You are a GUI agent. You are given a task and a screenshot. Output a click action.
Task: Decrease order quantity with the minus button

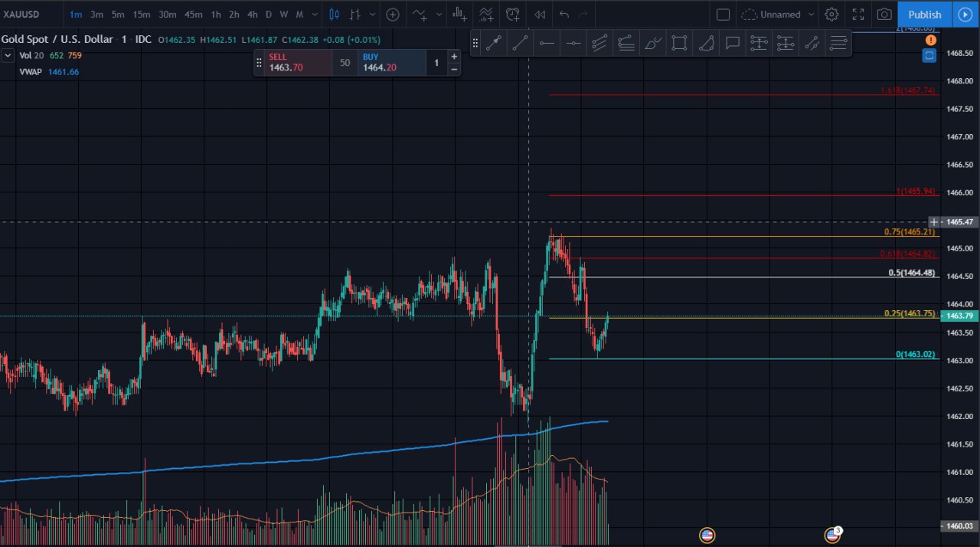(x=454, y=69)
